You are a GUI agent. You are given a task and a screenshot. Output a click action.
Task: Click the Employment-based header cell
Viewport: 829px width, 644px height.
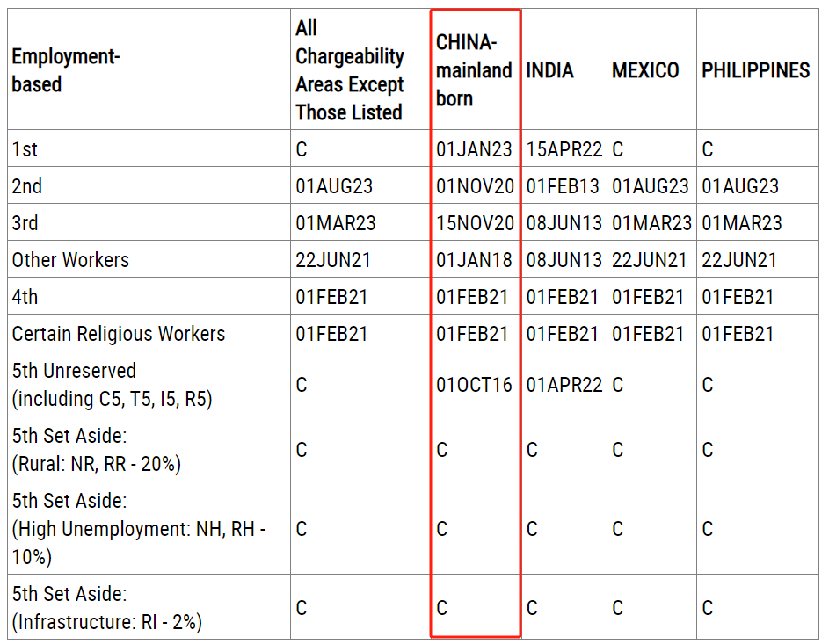click(66, 70)
